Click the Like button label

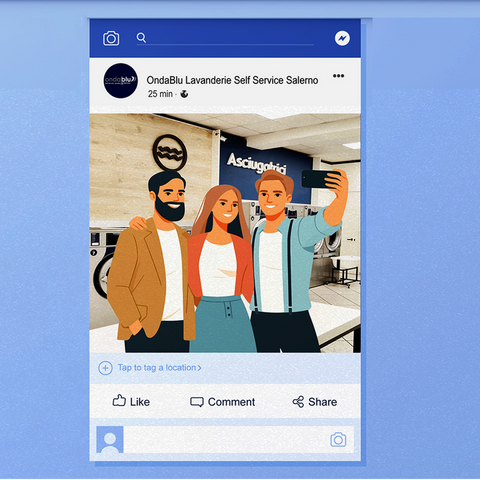coord(140,402)
